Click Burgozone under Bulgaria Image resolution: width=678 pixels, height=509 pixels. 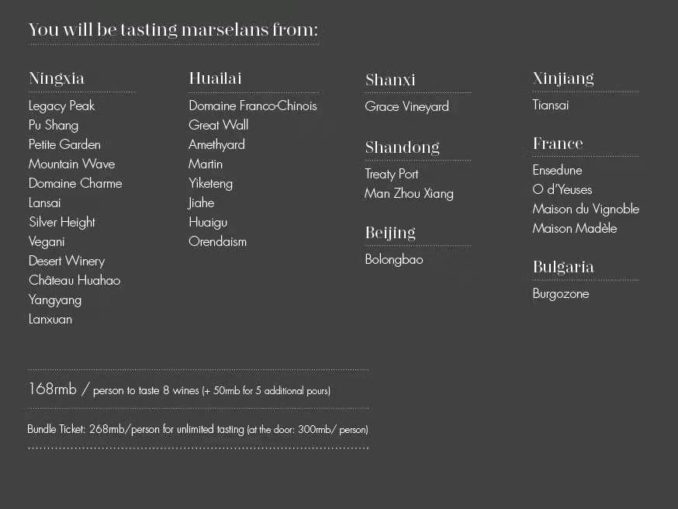click(561, 294)
